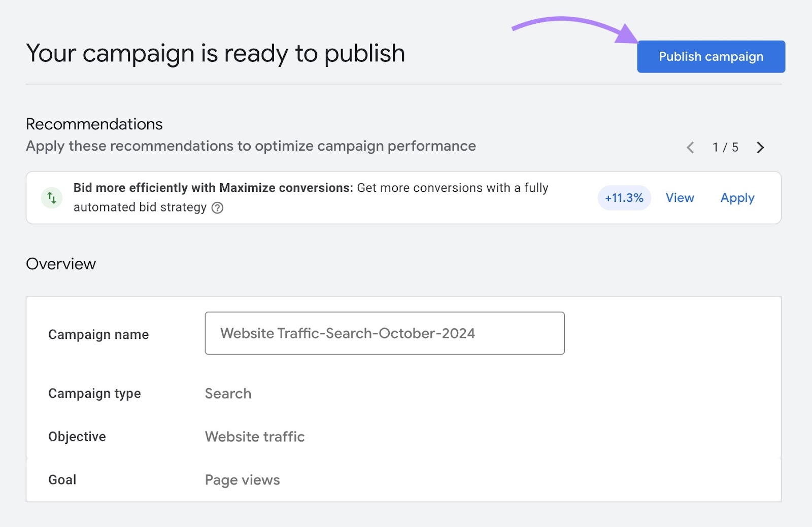Click the Publish campaign button

click(x=710, y=56)
